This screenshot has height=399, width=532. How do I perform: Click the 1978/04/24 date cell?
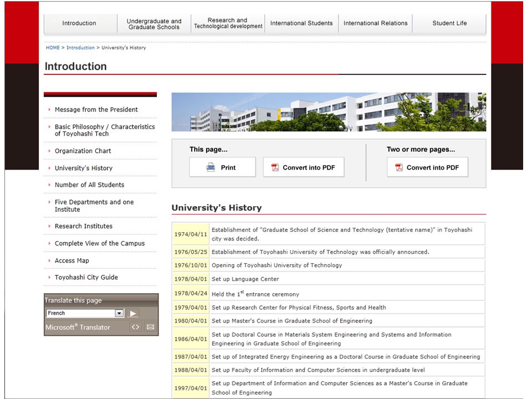pos(191,293)
